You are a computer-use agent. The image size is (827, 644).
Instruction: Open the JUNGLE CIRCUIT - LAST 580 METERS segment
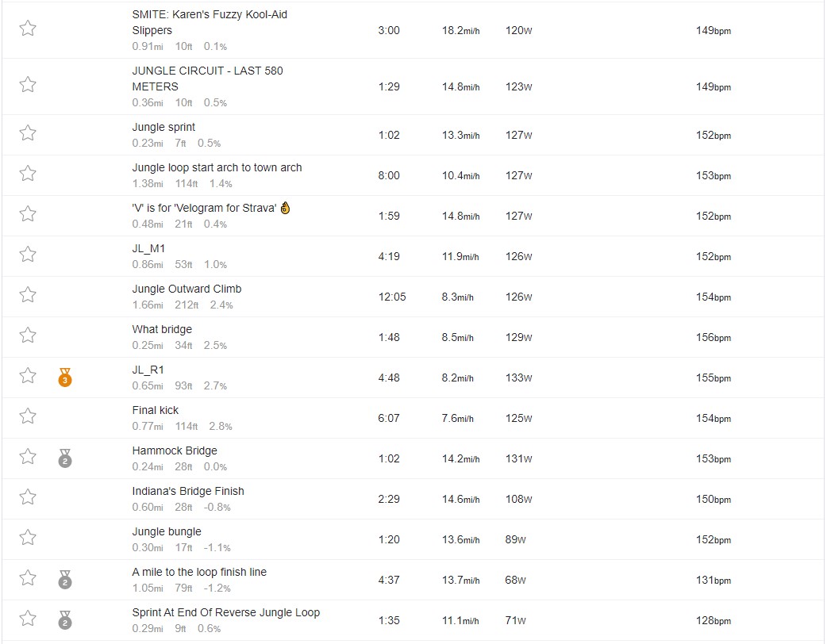pos(207,79)
